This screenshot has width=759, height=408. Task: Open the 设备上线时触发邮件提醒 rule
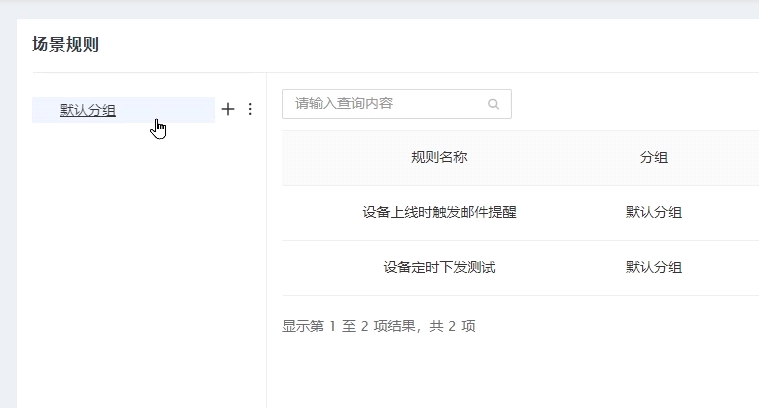click(439, 212)
